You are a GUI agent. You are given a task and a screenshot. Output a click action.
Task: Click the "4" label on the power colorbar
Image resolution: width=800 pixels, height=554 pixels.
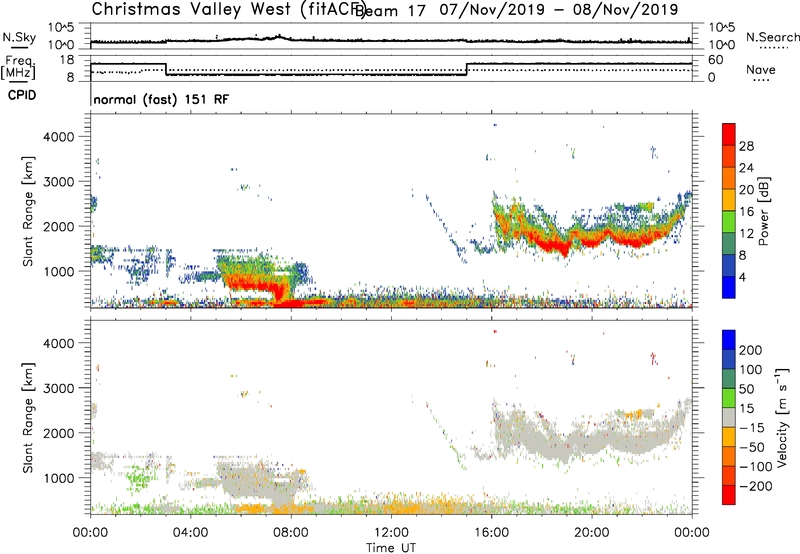point(742,277)
